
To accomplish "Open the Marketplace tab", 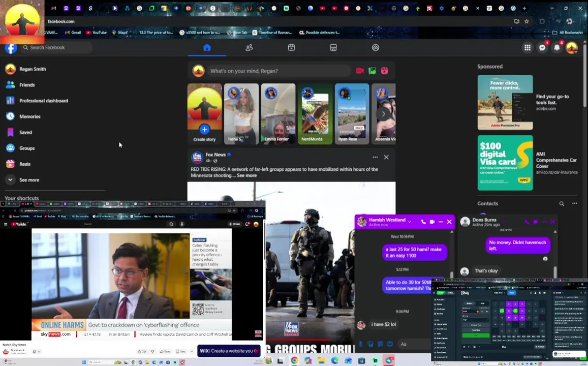I will pos(333,48).
